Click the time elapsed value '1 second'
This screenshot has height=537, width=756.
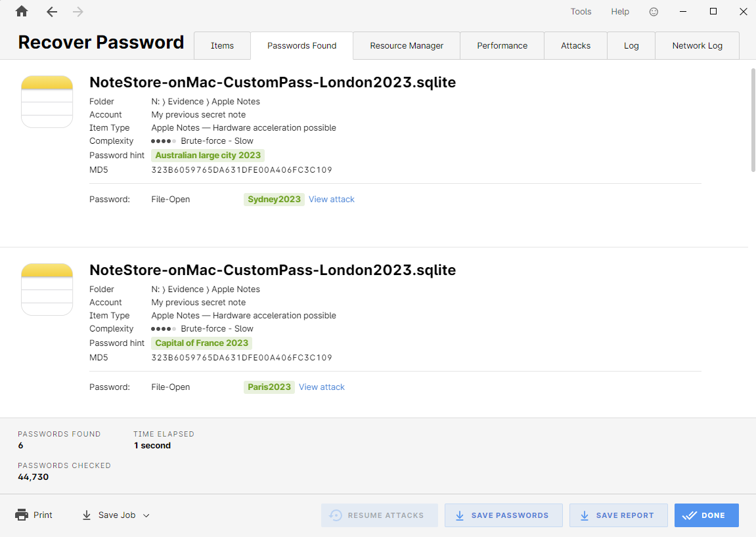coord(152,445)
